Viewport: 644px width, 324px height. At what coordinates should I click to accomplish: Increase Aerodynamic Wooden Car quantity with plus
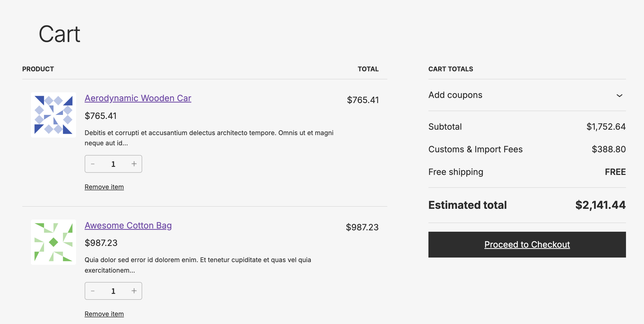134,164
